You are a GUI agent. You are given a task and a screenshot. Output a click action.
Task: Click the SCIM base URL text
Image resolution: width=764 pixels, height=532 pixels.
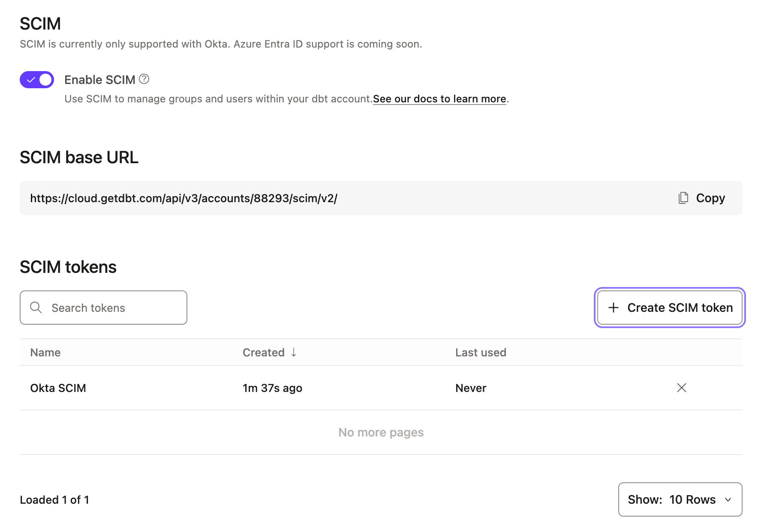click(183, 197)
